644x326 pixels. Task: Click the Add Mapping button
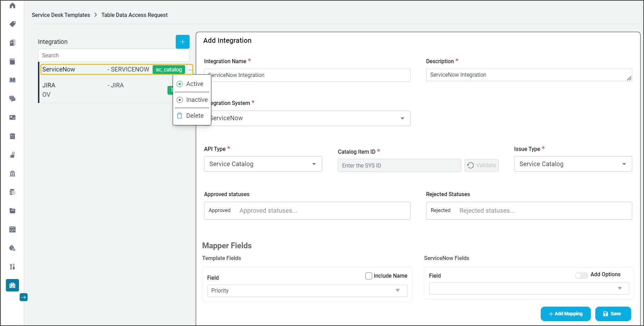click(565, 314)
